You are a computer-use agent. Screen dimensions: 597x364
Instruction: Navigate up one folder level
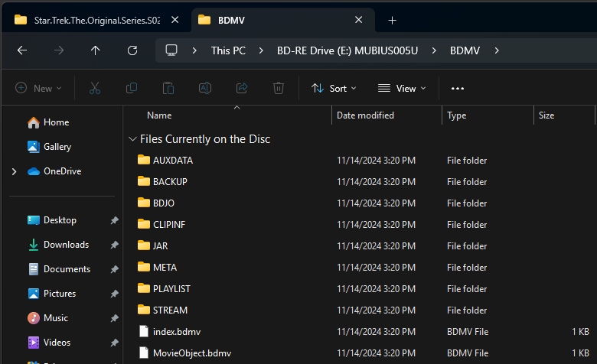click(95, 50)
